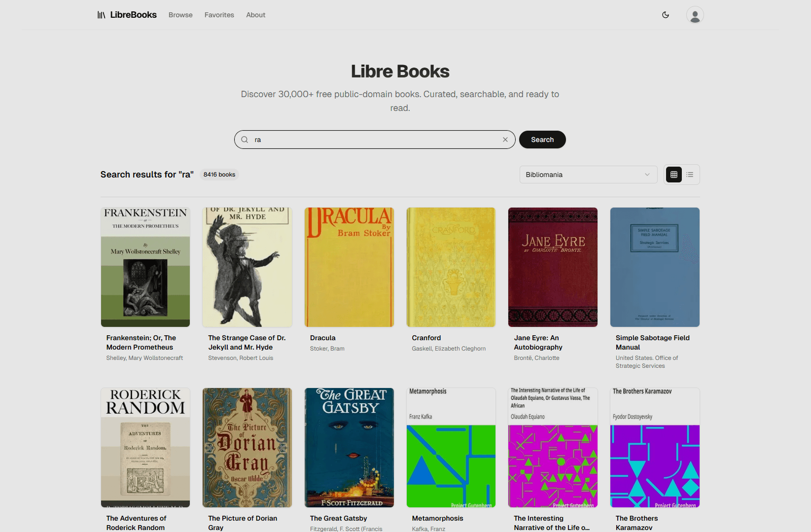811x532 pixels.
Task: Click the LibreBooks logo icon
Action: [x=101, y=15]
